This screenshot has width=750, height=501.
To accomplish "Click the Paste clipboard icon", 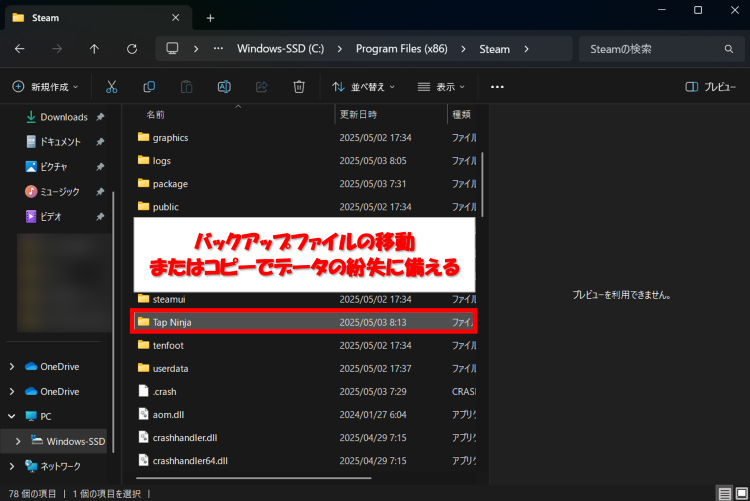I will pyautogui.click(x=187, y=87).
